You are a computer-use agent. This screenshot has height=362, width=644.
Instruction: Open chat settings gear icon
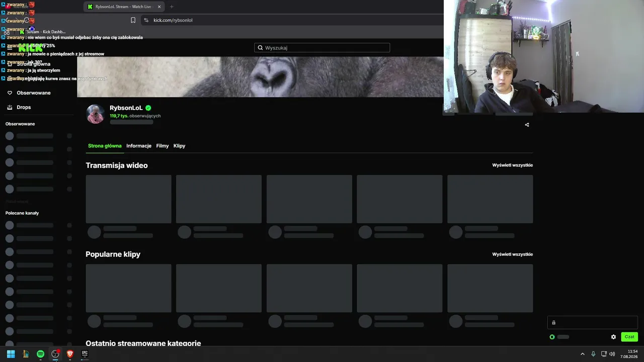coord(613,337)
